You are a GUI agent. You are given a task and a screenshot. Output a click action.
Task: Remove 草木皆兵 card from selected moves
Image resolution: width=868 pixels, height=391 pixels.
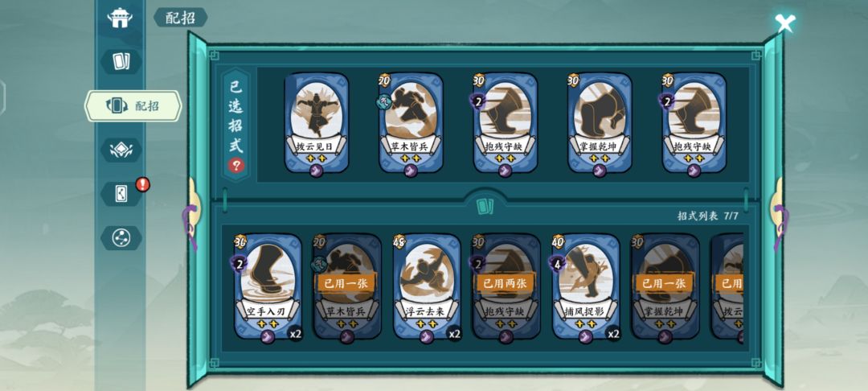411,125
